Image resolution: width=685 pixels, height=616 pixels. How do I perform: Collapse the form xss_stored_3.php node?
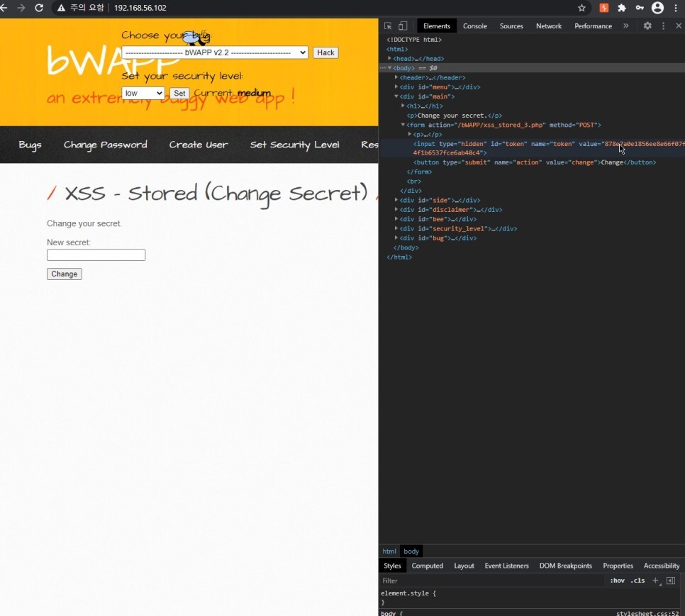(403, 125)
